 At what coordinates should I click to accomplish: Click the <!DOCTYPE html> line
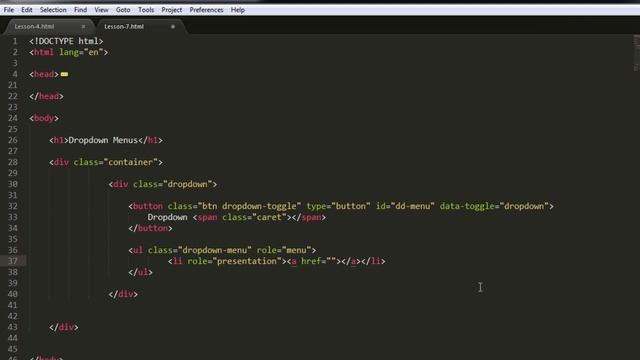(x=66, y=41)
